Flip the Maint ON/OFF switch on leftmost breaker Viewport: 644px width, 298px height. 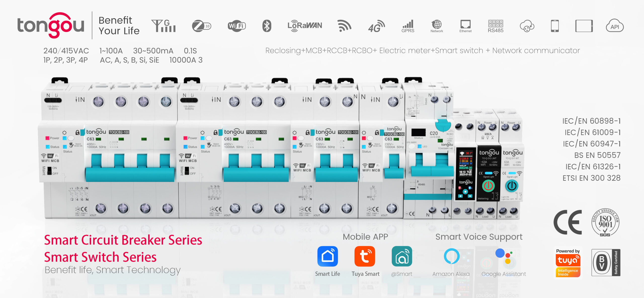tap(50, 171)
